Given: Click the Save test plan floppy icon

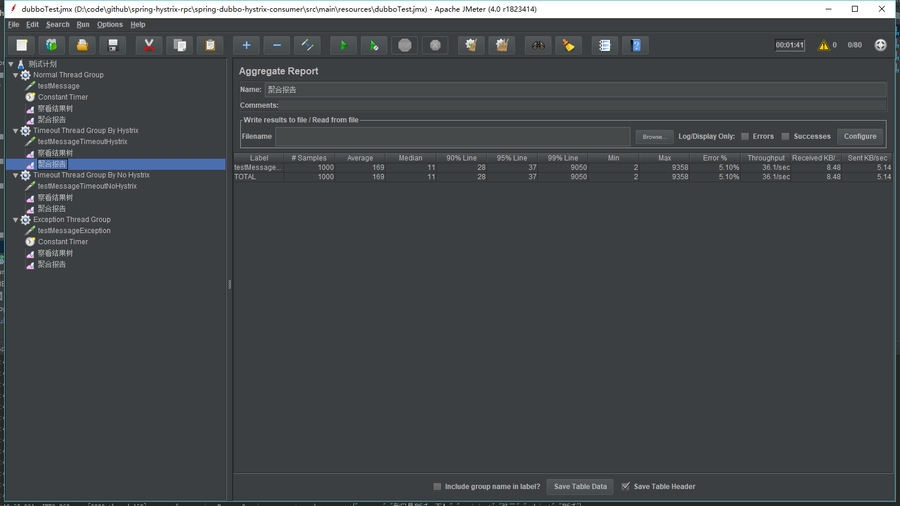Looking at the screenshot, I should coord(113,45).
